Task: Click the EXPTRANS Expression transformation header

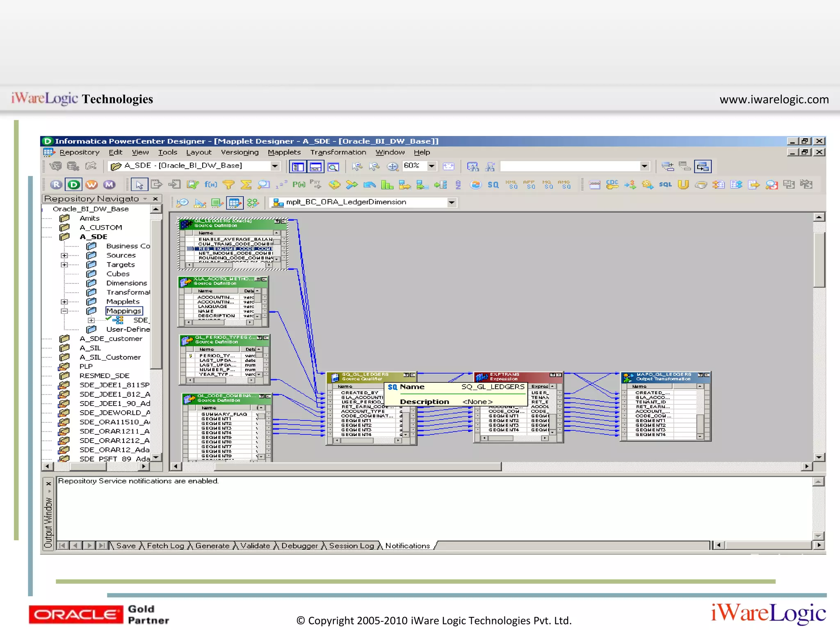Action: click(518, 377)
